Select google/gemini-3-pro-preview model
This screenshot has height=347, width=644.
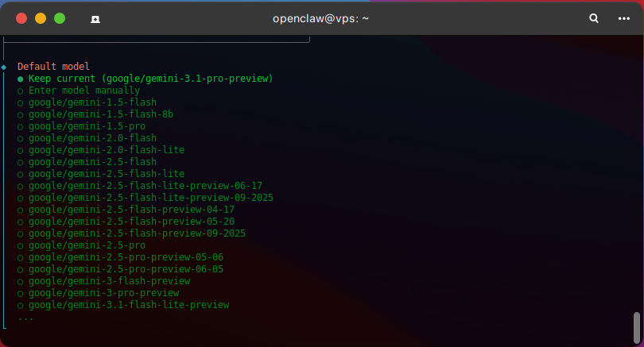[x=103, y=293]
